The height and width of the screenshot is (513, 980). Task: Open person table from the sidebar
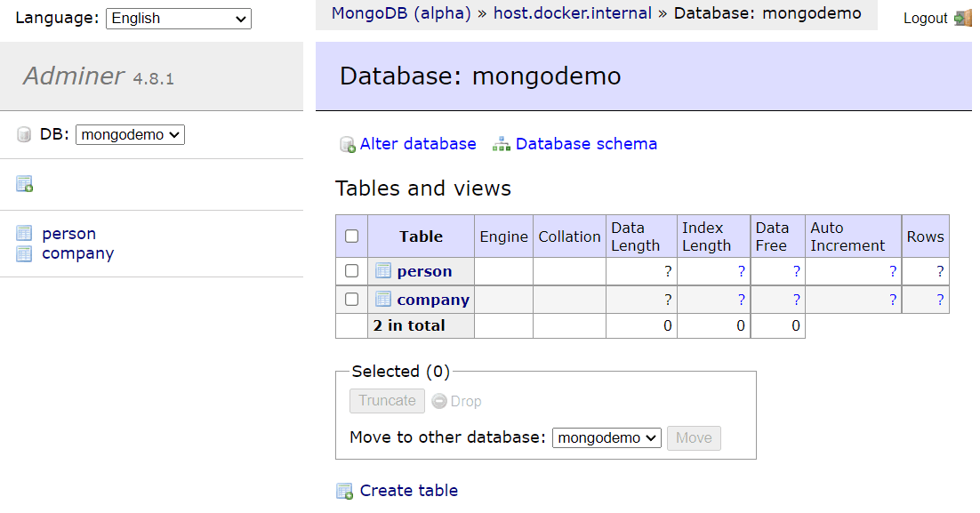coord(68,234)
